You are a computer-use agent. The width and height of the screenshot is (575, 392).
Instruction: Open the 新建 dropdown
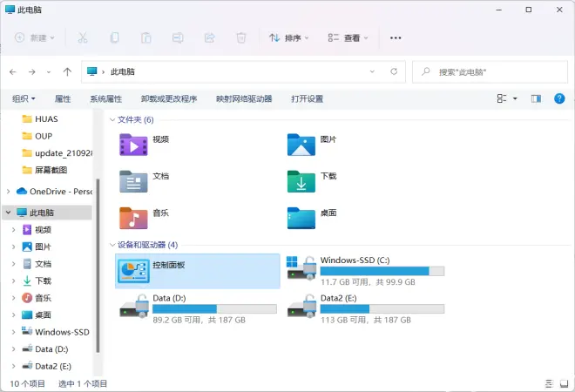point(35,37)
